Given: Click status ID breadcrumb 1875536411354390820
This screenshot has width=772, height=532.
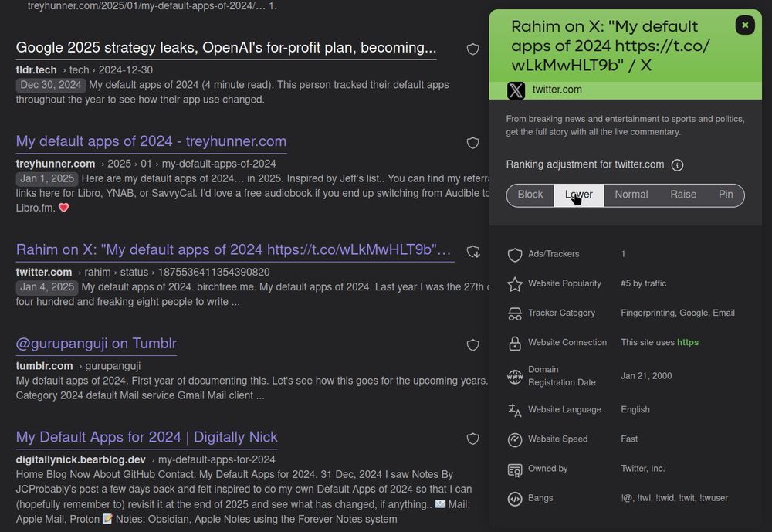Looking at the screenshot, I should pos(214,272).
